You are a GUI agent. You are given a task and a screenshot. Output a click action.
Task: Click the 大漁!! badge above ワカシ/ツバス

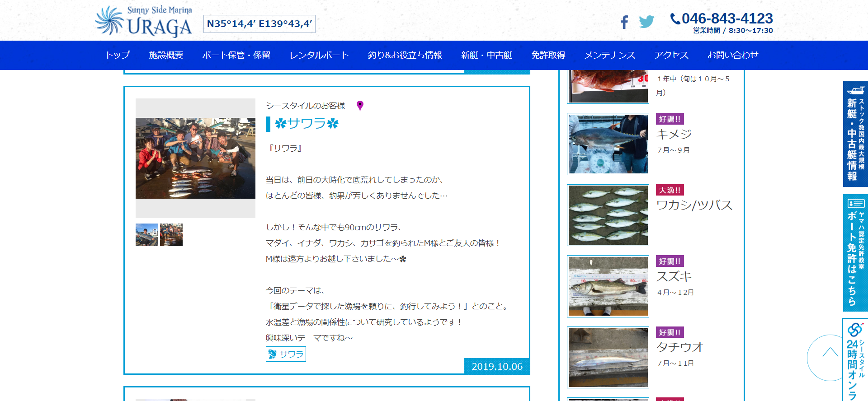pos(670,190)
